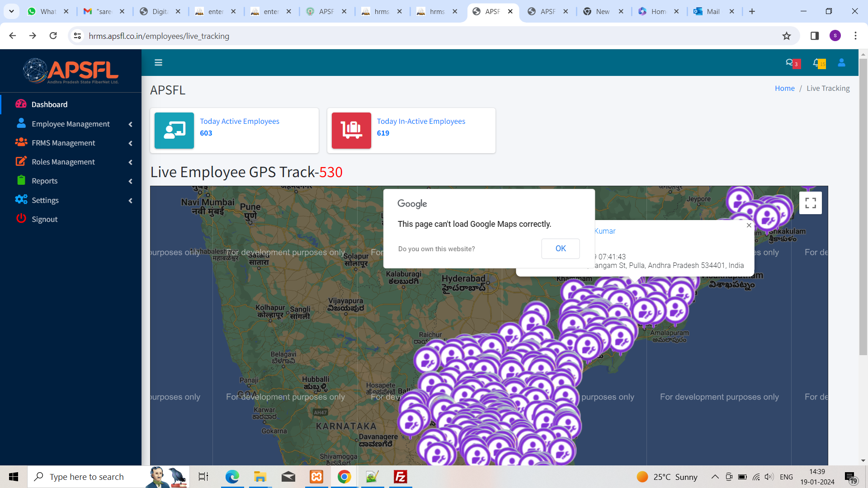Click the Windows search box
The height and width of the screenshot is (488, 868).
(108, 477)
